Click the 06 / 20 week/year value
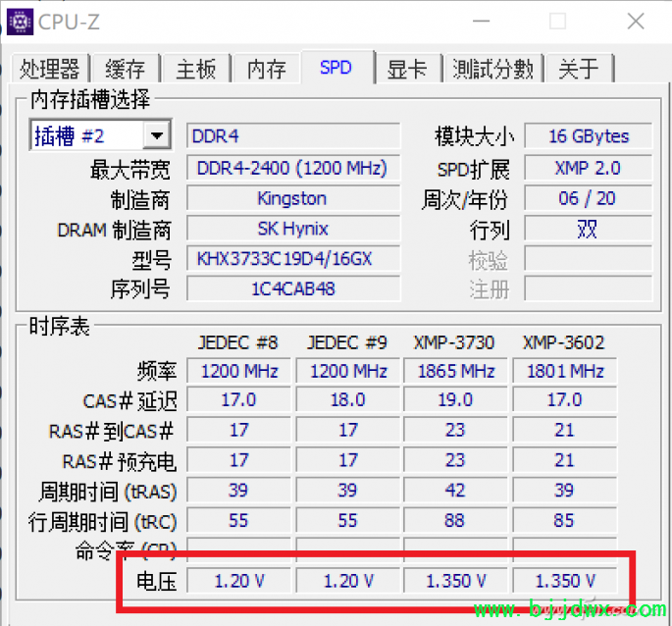The image size is (672, 626). tap(588, 198)
